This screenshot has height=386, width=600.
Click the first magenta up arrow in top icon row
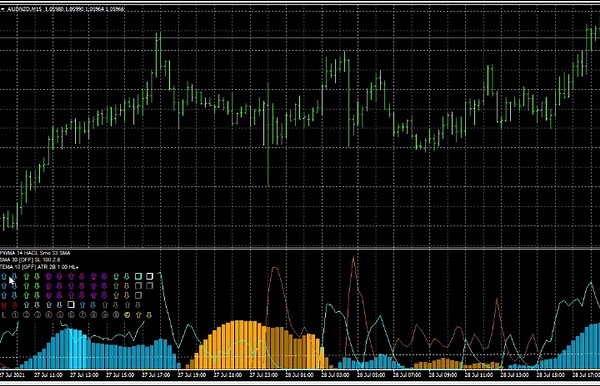point(49,277)
